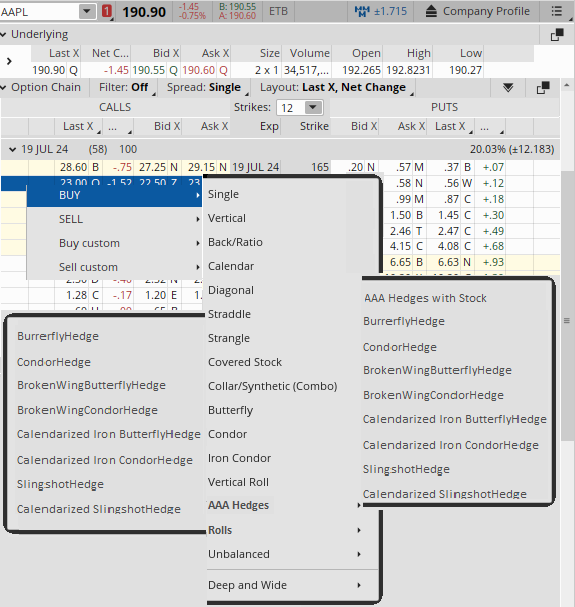Click the Company Profile icon button
The height and width of the screenshot is (607, 575).
tap(431, 12)
